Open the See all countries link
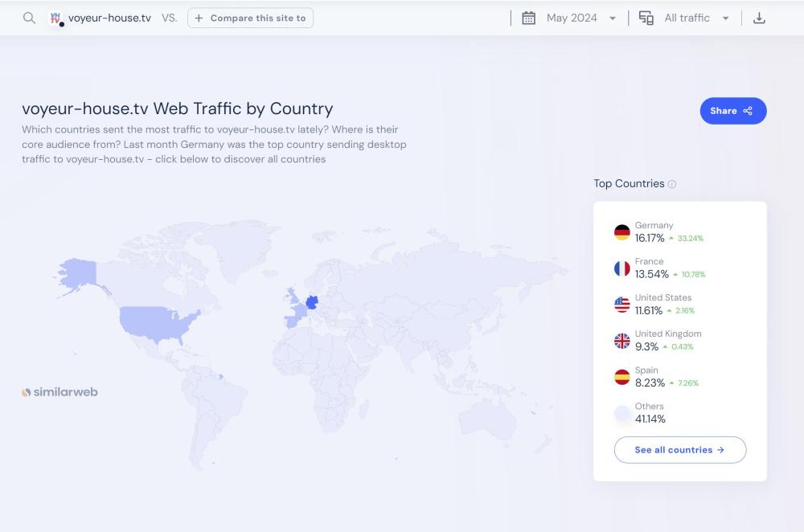This screenshot has width=804, height=532. tap(679, 450)
